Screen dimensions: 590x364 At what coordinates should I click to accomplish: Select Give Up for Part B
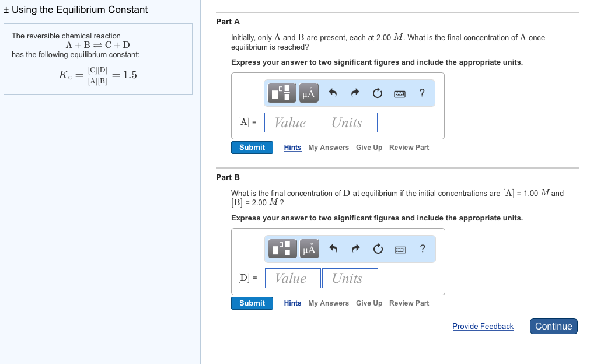pyautogui.click(x=369, y=303)
